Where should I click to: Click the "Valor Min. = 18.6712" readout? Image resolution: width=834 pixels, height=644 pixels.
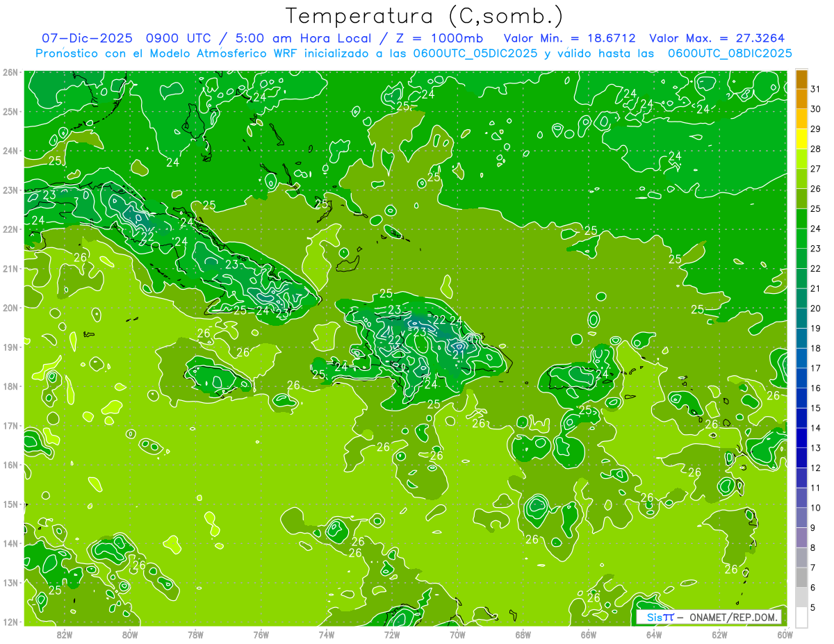(x=570, y=38)
